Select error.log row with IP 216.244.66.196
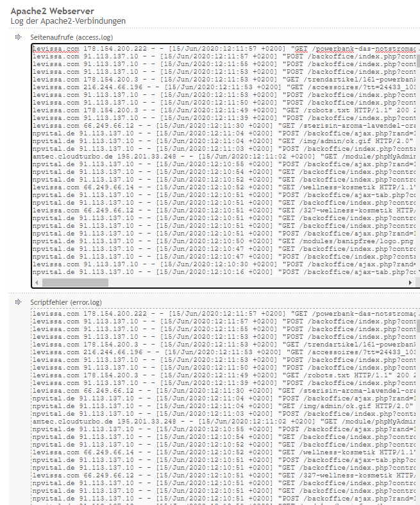This screenshot has width=420, height=505. point(224,352)
